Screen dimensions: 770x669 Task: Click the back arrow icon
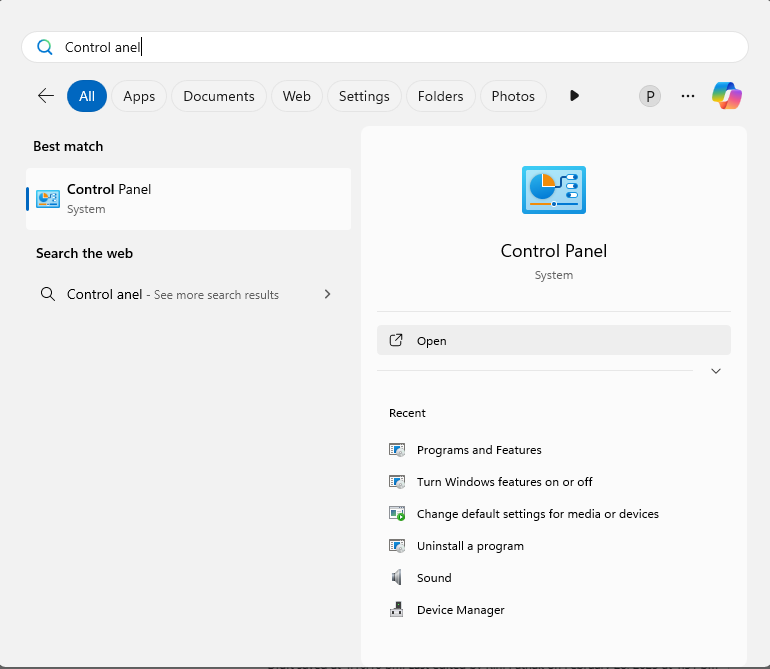(x=46, y=96)
